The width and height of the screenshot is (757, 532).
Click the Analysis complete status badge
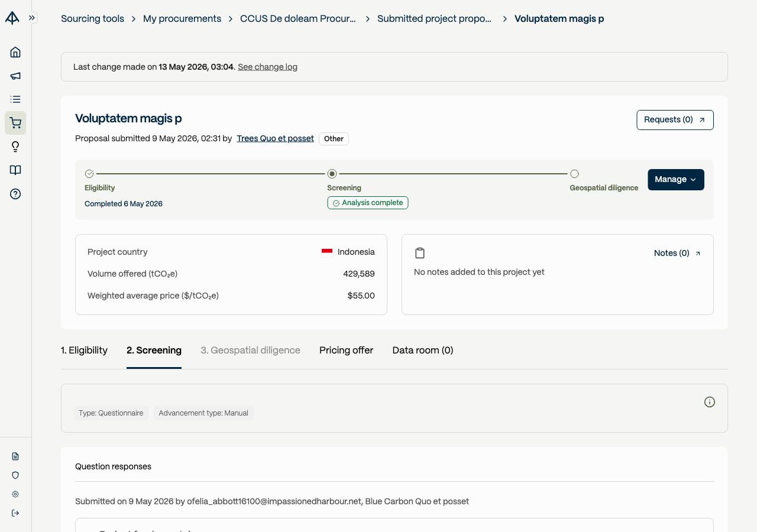[368, 203]
